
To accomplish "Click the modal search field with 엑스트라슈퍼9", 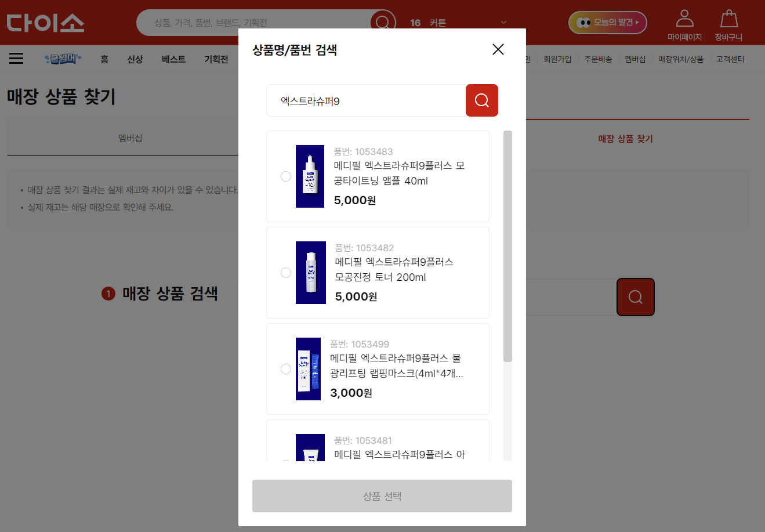I will pyautogui.click(x=366, y=100).
